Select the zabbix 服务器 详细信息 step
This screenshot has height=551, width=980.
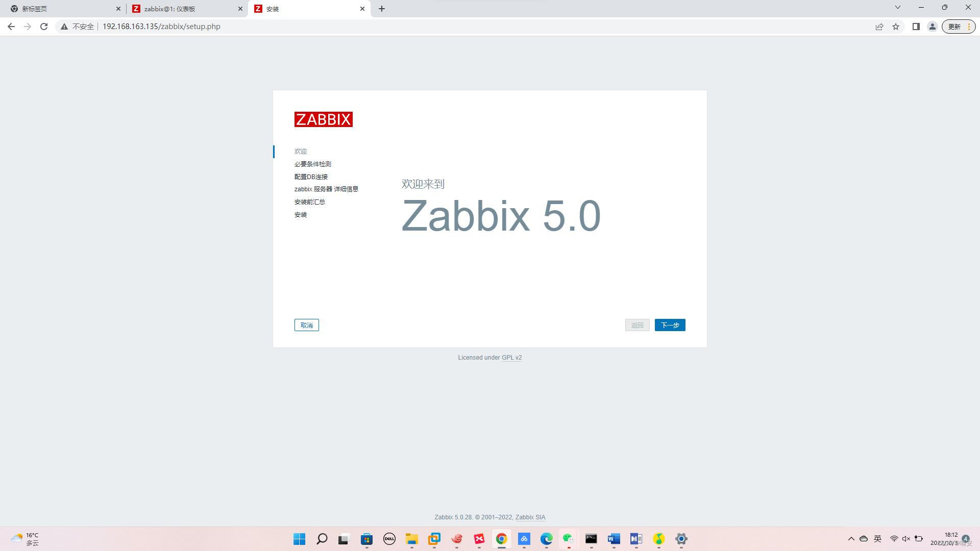(326, 189)
